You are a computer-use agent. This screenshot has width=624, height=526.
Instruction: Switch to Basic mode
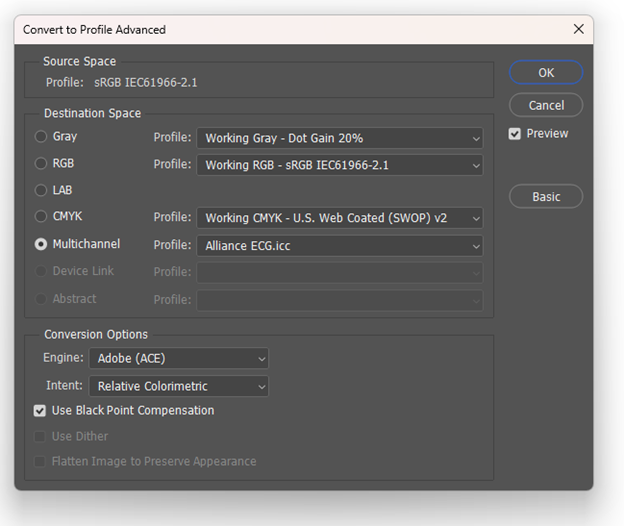[545, 197]
